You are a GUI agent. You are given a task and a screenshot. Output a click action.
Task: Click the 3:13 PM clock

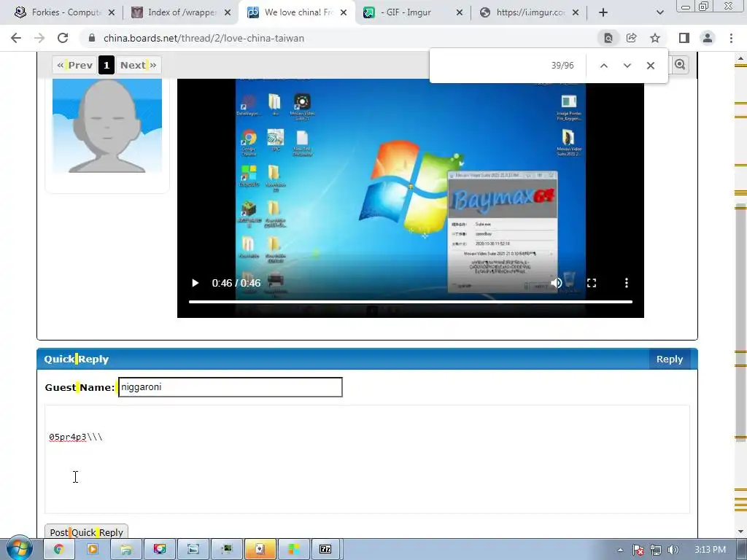tap(710, 550)
